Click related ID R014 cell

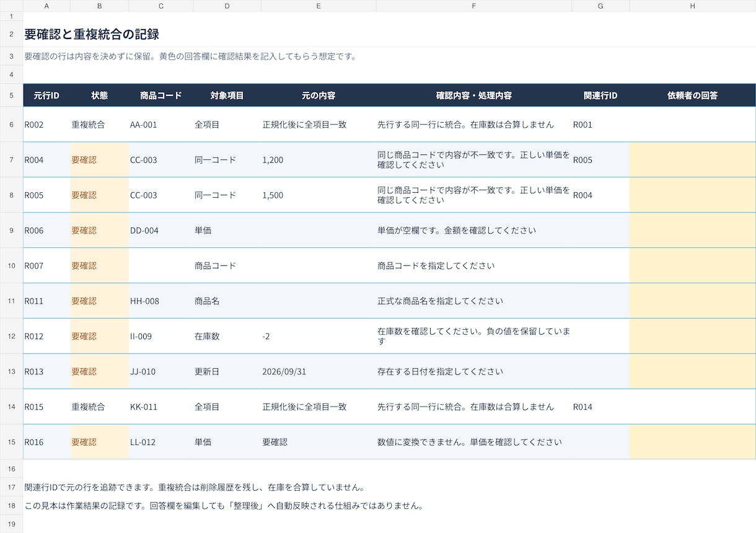pyautogui.click(x=600, y=407)
